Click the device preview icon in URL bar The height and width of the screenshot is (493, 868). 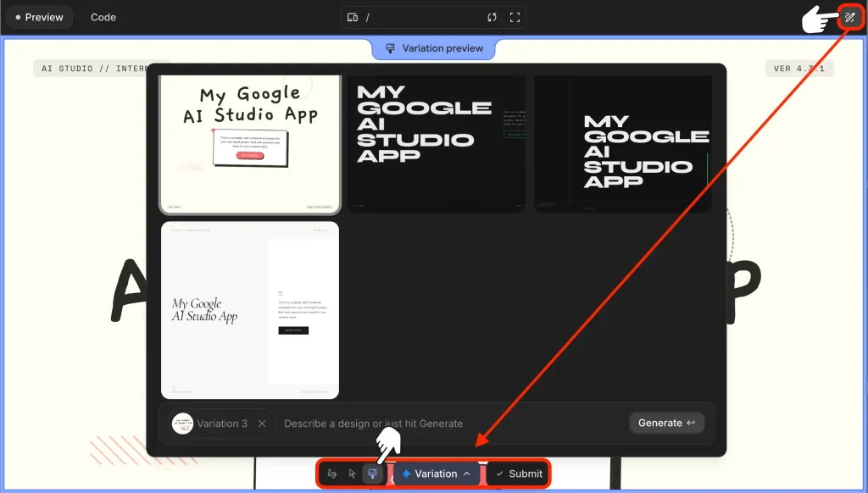pos(352,17)
